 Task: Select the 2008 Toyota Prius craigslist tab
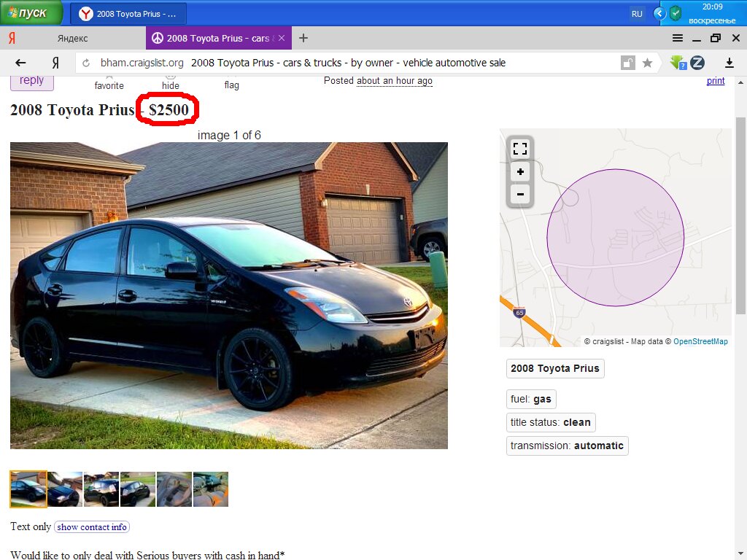(218, 38)
